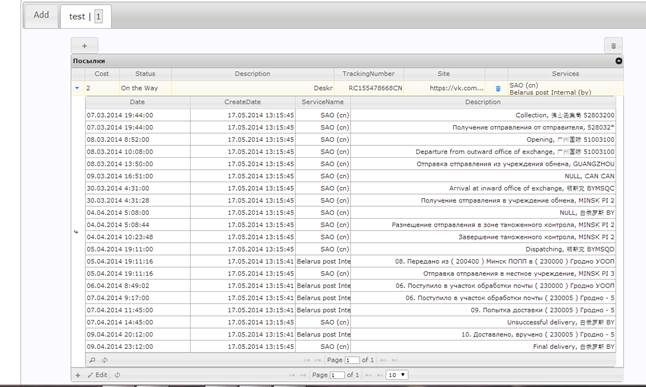Go to last page in the subgrid pager
Image resolution: width=646 pixels, height=387 pixels.
(x=394, y=360)
